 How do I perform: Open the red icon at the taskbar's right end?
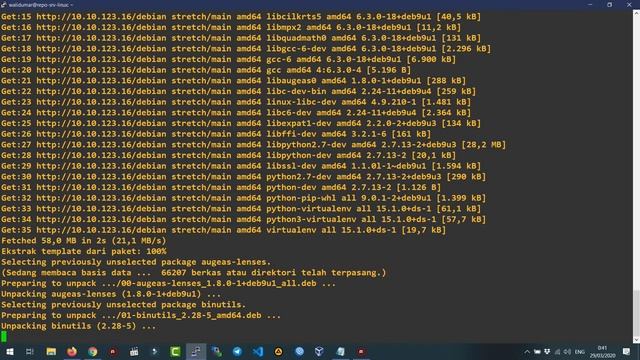[361, 351]
